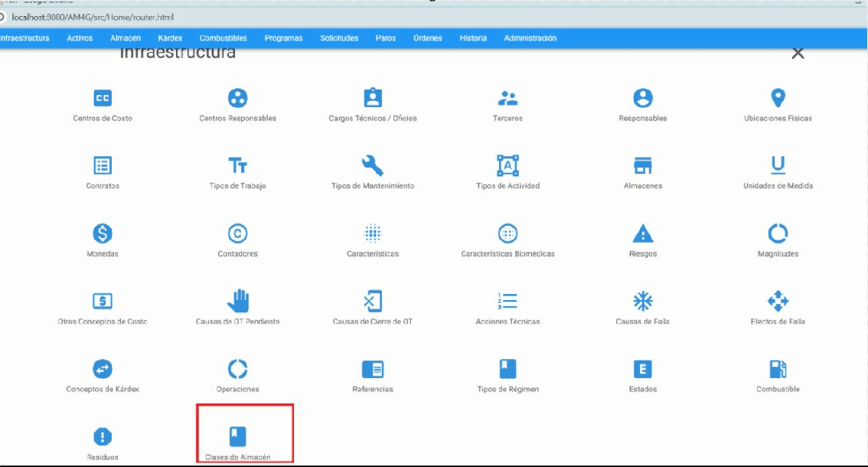Screen dimensions: 868x467
Task: Open the Centros de Costo icon
Action: coord(103,98)
